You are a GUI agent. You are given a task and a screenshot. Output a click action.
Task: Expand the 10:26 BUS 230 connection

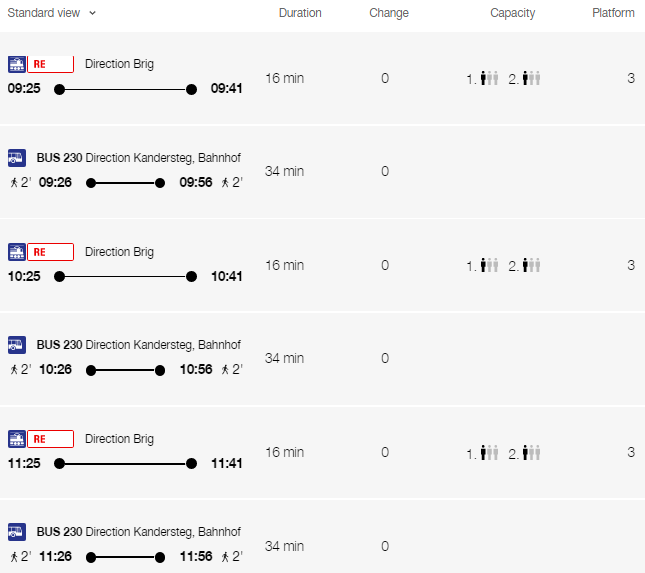pos(322,359)
